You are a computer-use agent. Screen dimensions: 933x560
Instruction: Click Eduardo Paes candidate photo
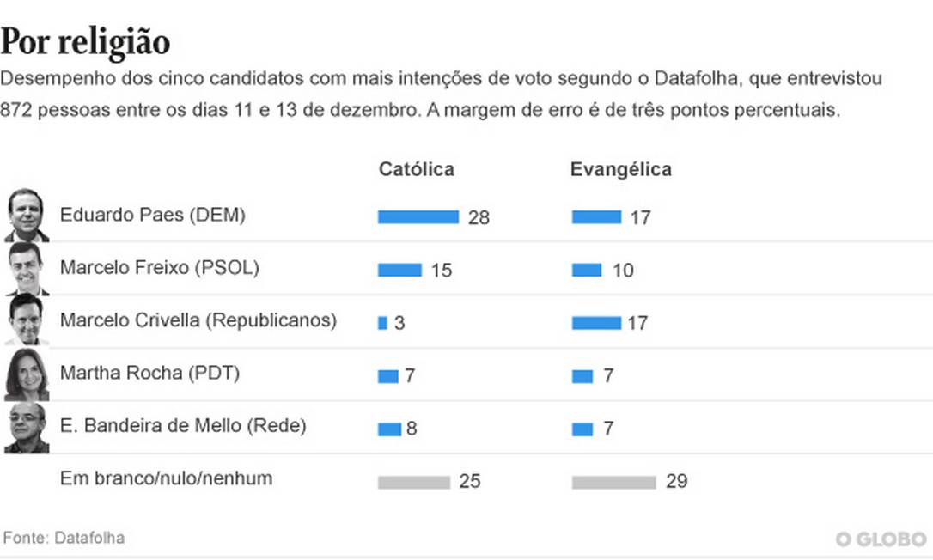26,216
